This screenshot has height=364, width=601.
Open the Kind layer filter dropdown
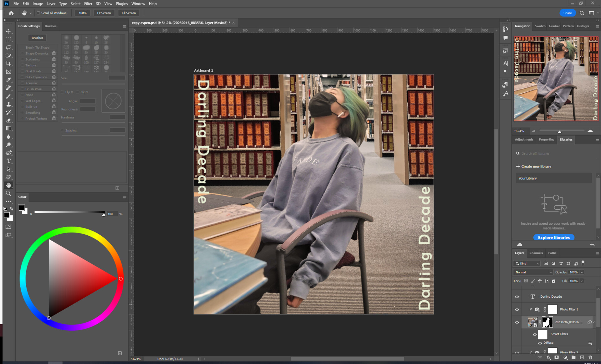(527, 264)
